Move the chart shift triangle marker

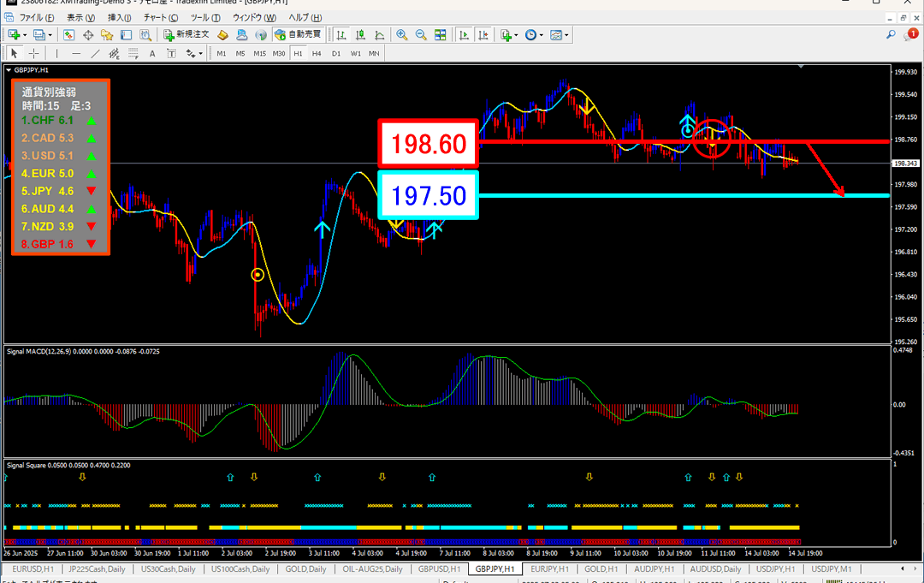point(802,67)
